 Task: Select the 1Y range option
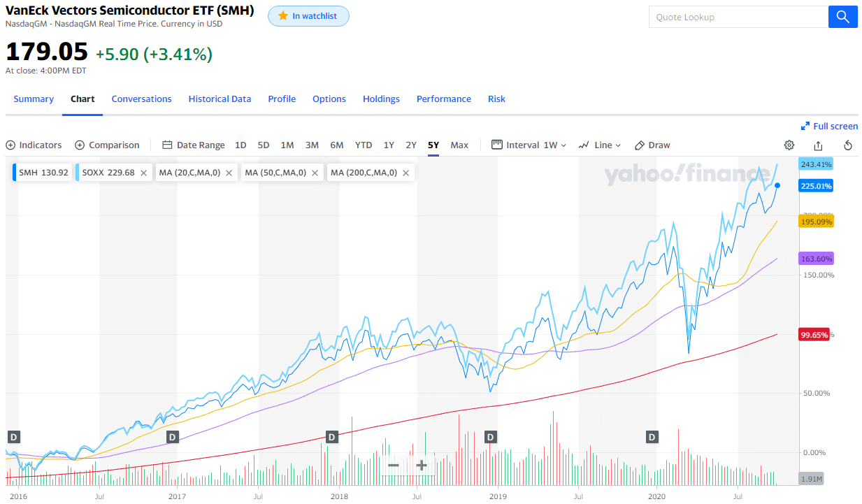(389, 145)
